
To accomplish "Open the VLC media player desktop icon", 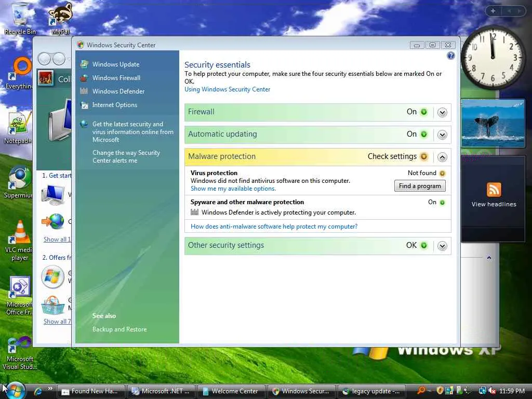I will pyautogui.click(x=19, y=239).
